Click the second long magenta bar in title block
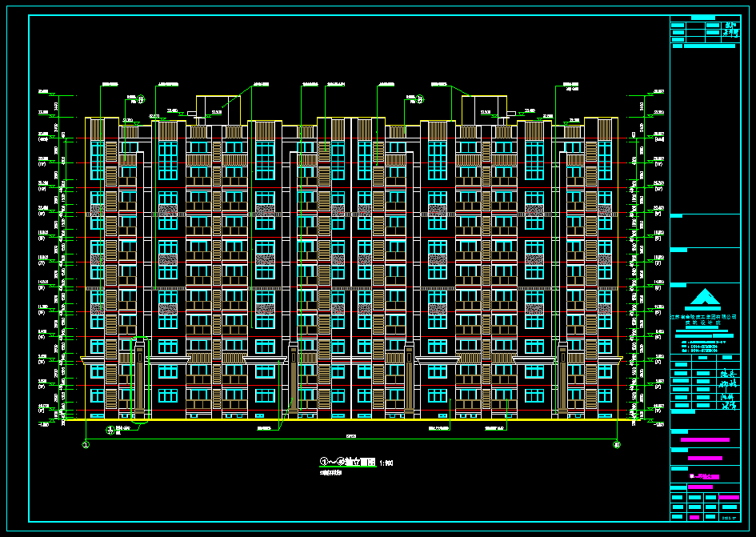 tap(704, 458)
